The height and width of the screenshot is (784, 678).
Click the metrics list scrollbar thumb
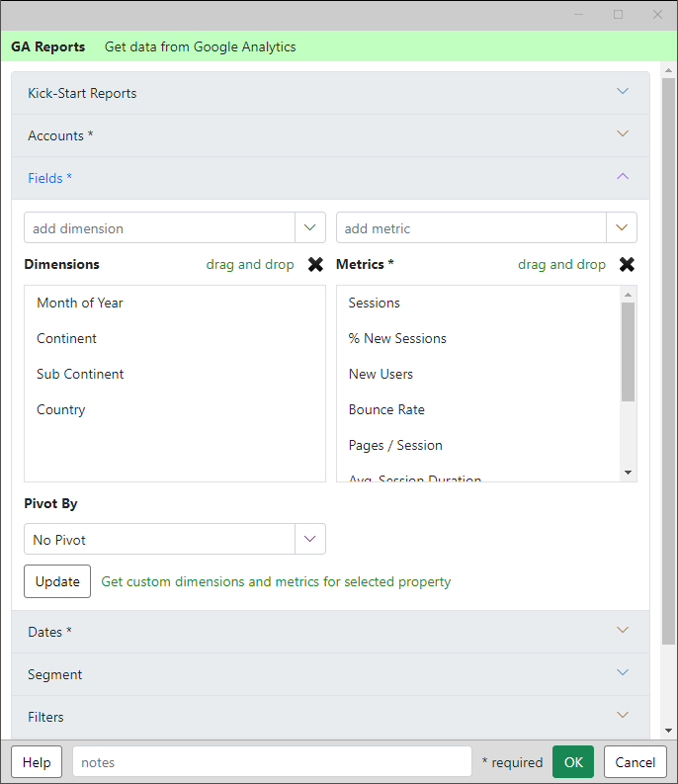point(628,352)
